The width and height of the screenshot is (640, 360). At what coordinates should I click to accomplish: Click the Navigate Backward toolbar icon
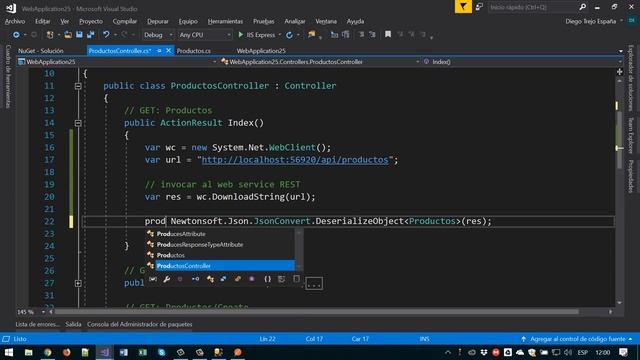(x=16, y=35)
